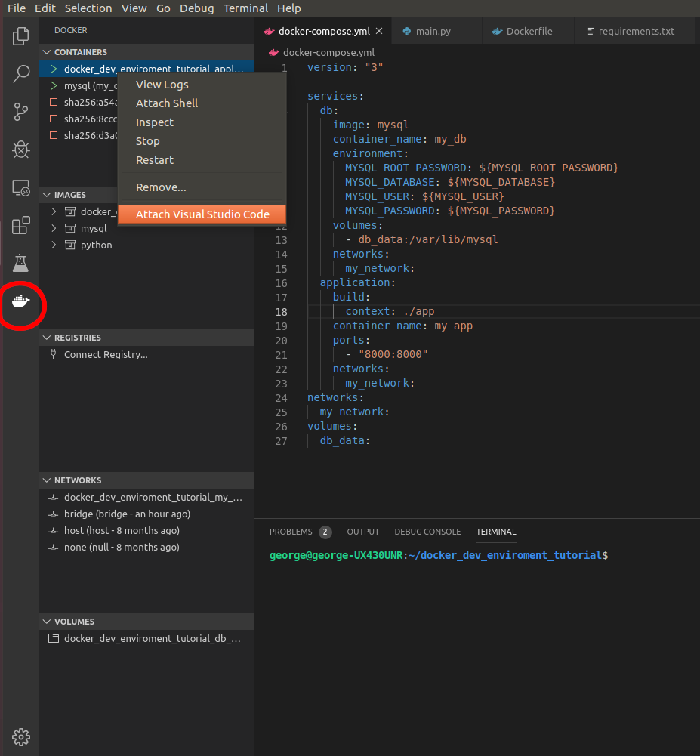This screenshot has width=700, height=756.
Task: Click the plug icon beside Connect Registry
Action: (54, 354)
